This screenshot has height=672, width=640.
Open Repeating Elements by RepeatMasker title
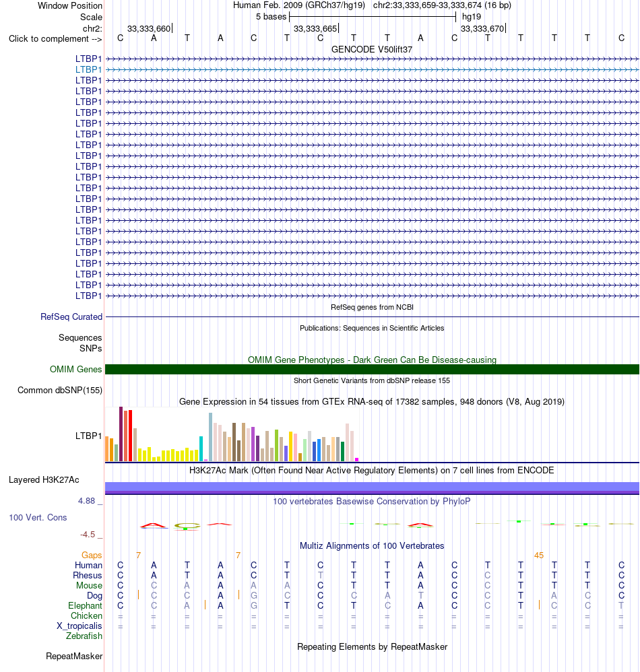point(372,646)
